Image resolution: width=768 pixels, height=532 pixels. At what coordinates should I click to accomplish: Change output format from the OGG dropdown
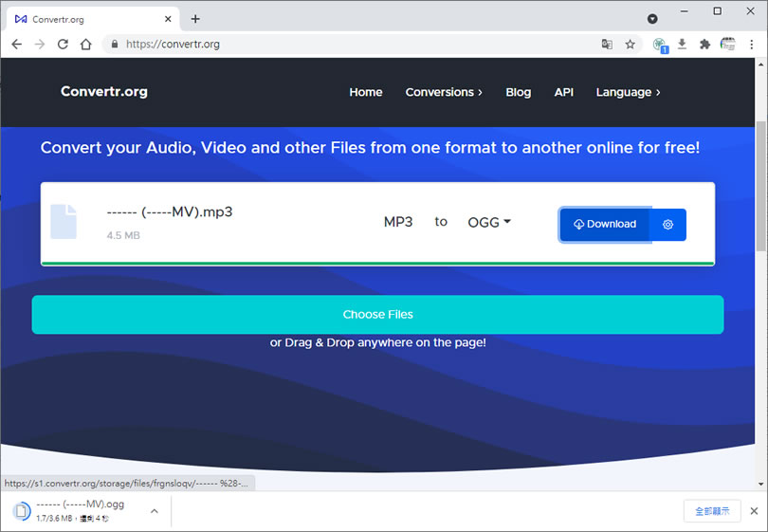pos(489,223)
